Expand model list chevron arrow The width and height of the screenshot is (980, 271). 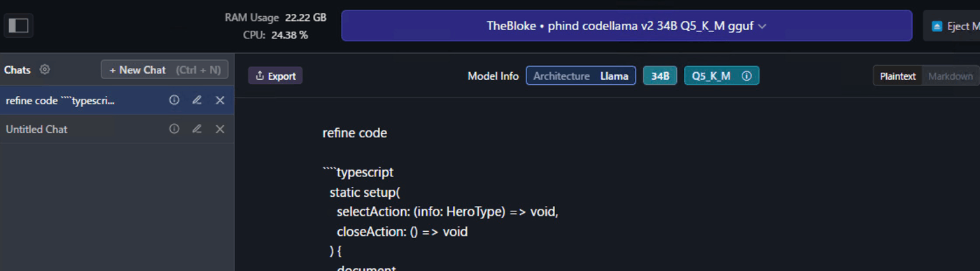pos(762,26)
